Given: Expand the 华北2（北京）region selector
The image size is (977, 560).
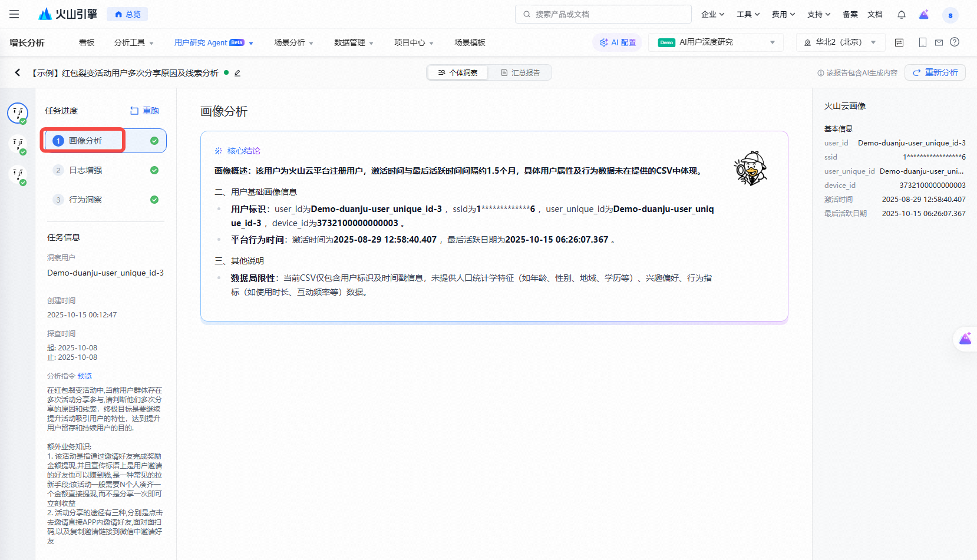Looking at the screenshot, I should 839,42.
